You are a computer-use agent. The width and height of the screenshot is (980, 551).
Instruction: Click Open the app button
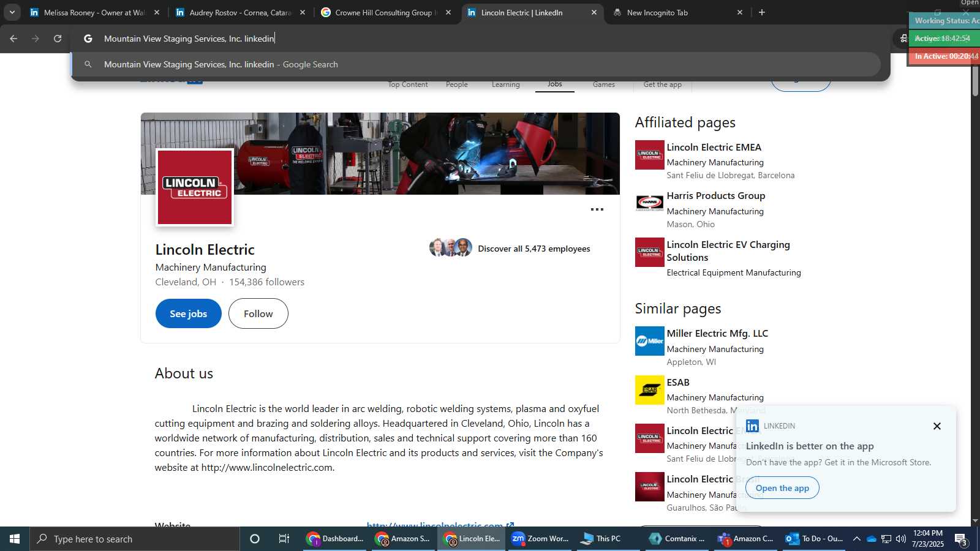click(x=782, y=488)
